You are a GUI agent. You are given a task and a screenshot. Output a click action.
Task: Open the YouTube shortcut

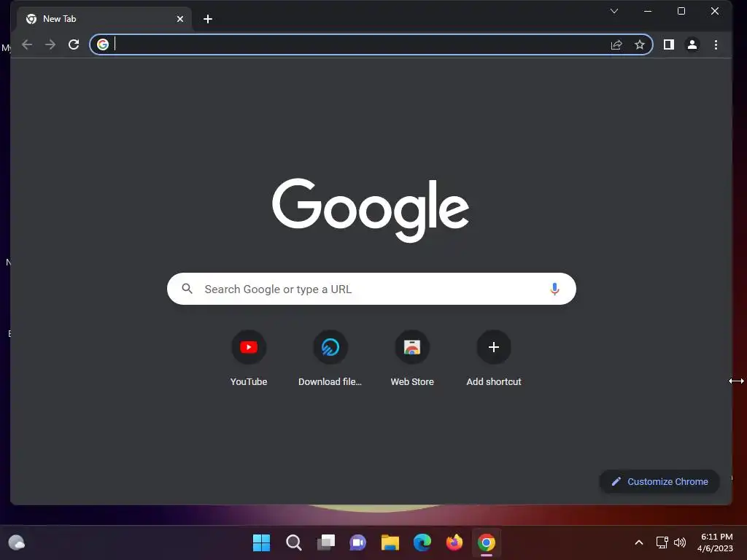coord(249,347)
